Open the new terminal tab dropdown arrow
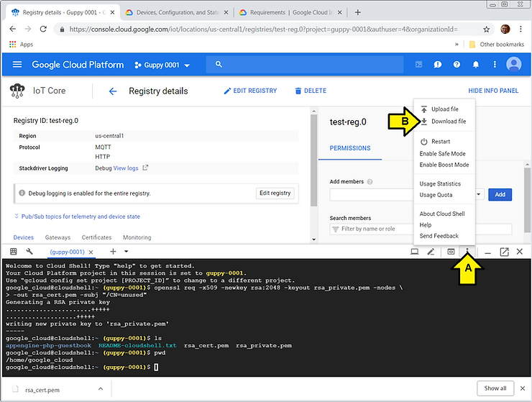The width and height of the screenshot is (532, 402). click(126, 252)
